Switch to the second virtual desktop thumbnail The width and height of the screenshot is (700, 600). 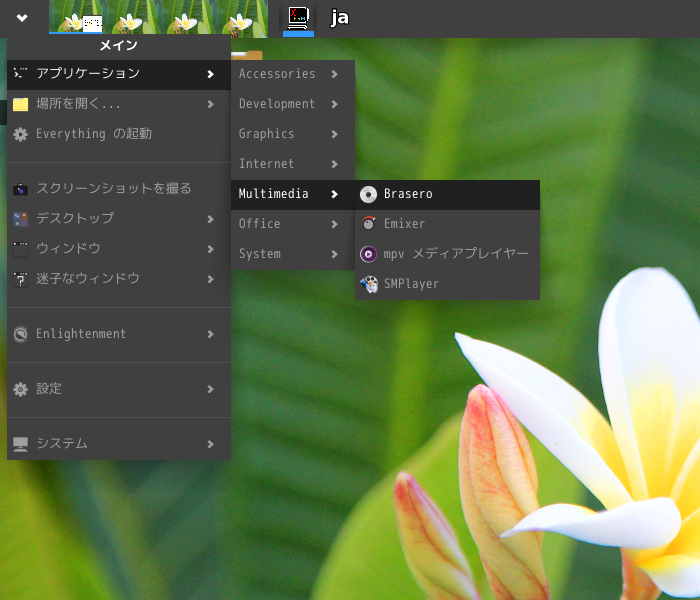(x=131, y=17)
